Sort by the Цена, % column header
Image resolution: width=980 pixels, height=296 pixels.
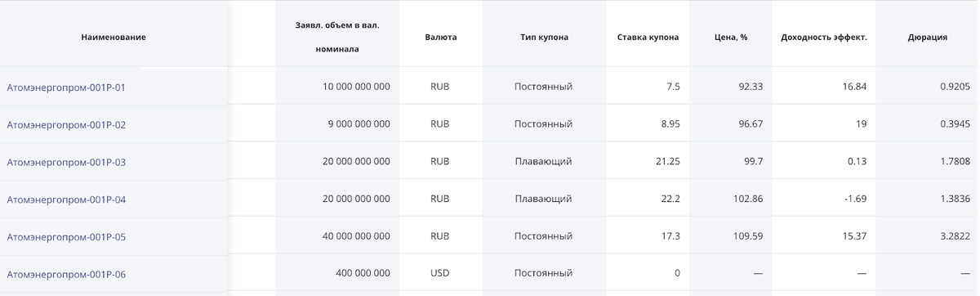731,37
